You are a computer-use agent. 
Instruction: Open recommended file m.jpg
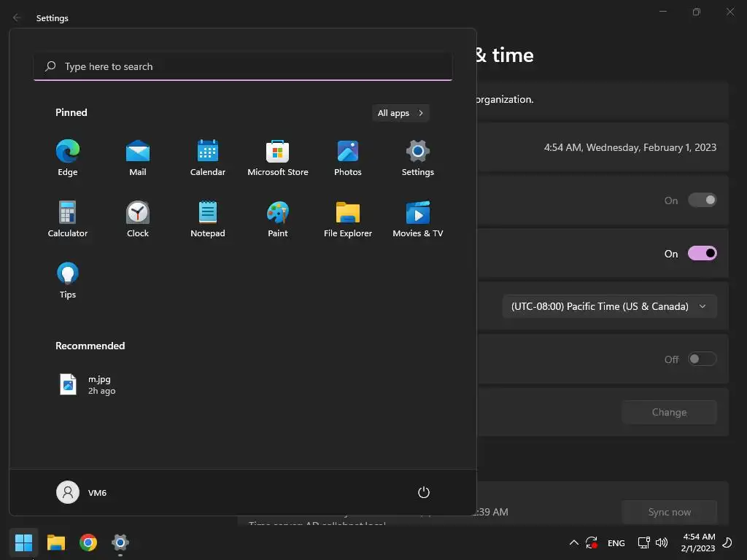(88, 385)
